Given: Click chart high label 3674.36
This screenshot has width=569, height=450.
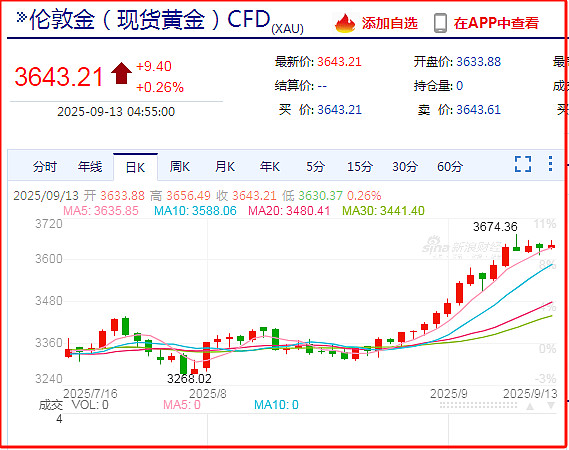Looking at the screenshot, I should tap(495, 227).
